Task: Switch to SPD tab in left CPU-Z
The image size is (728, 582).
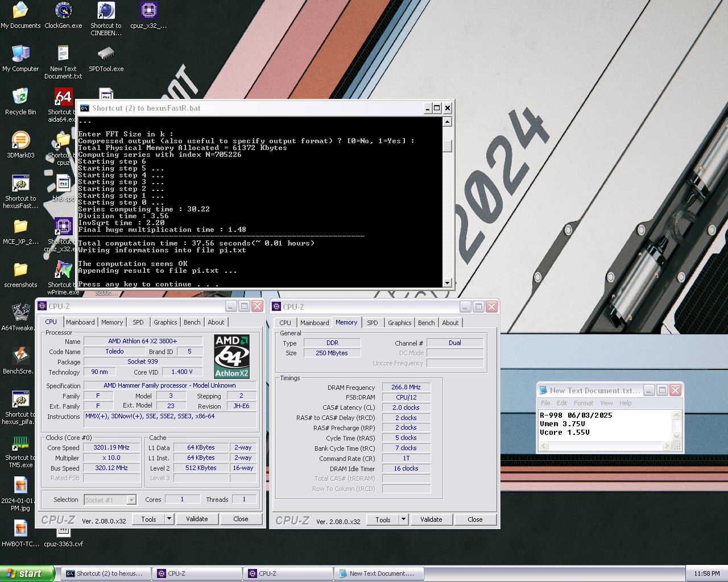Action: click(138, 322)
